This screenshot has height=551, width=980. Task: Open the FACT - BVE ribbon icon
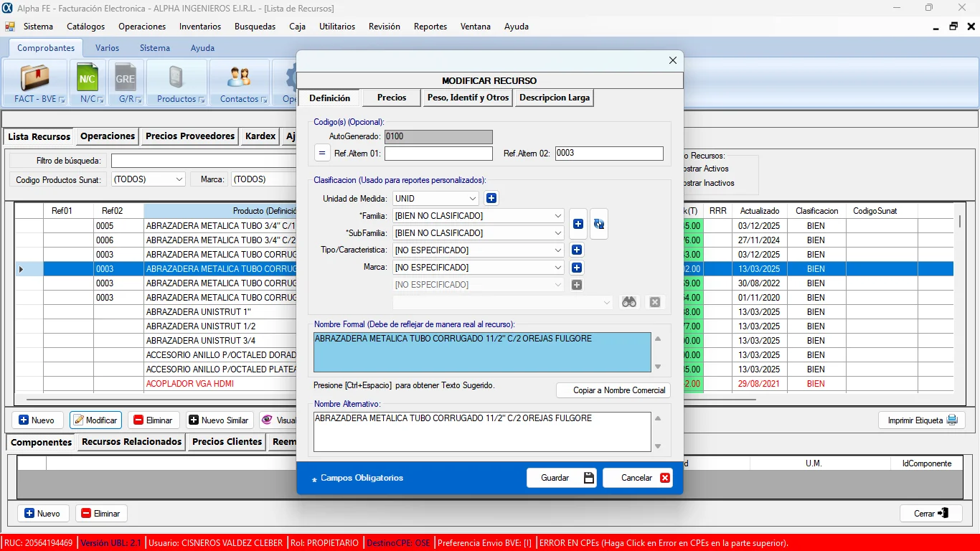click(x=34, y=77)
